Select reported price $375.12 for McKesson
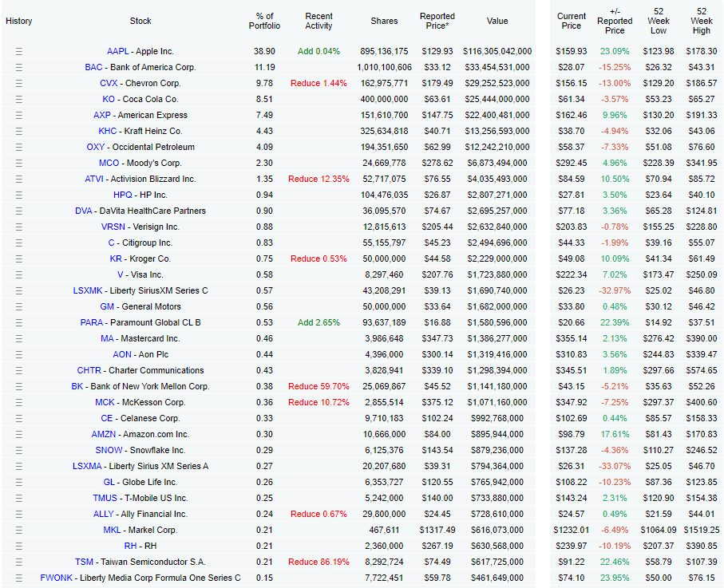 pos(437,402)
